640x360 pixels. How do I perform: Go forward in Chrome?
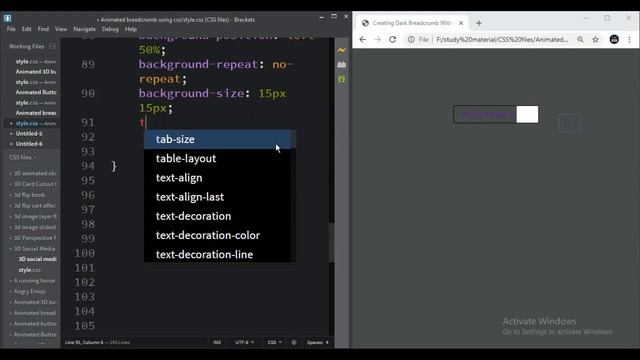click(378, 40)
